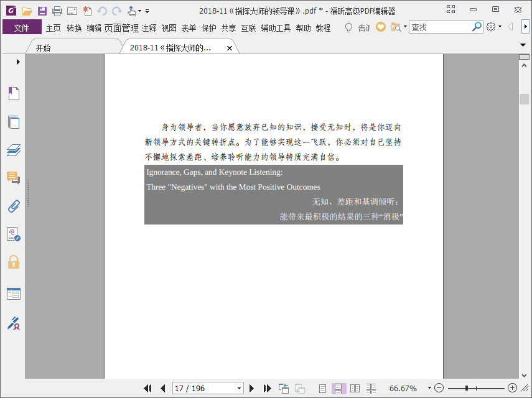Open the settings gear icon
The height and width of the screenshot is (398, 532).
(490, 27)
